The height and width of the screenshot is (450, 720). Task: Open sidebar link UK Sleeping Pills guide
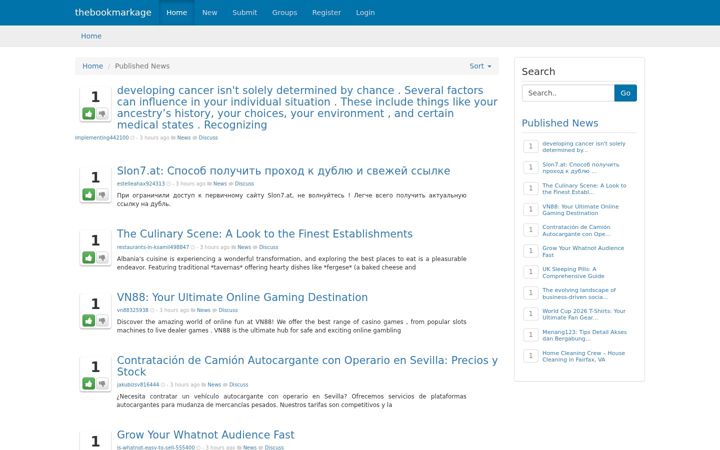(573, 272)
